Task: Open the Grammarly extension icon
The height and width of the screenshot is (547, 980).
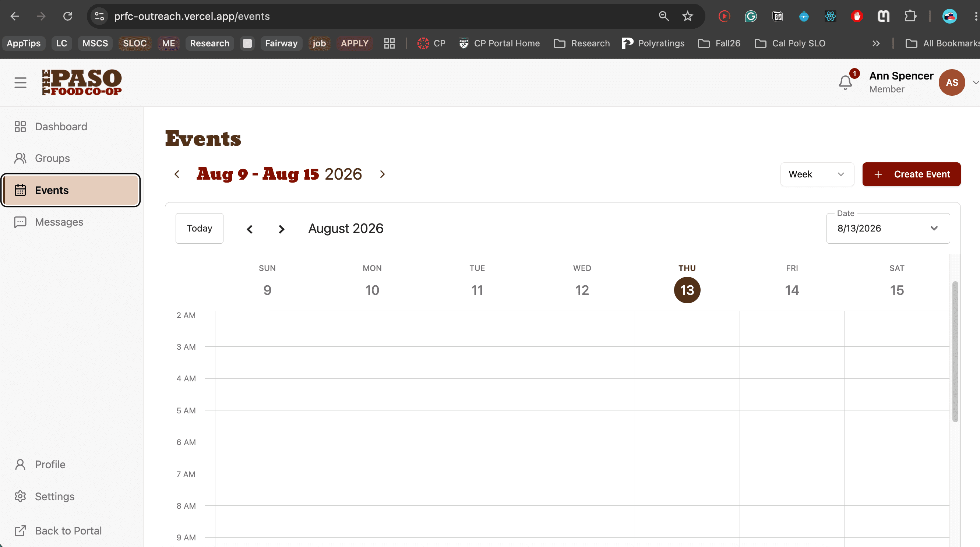Action: point(751,16)
